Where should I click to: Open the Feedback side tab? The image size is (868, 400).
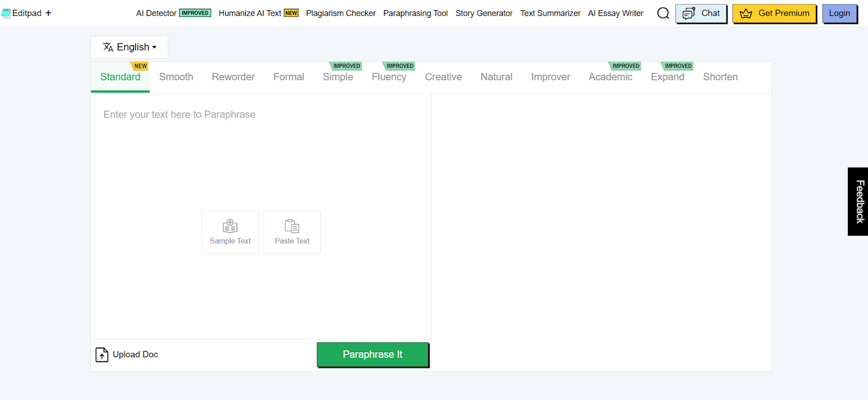click(x=858, y=202)
